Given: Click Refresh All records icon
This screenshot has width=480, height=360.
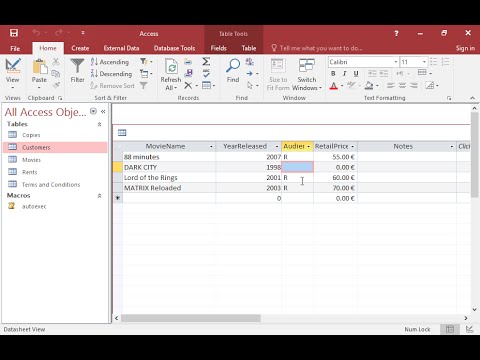Looking at the screenshot, I should [171, 66].
